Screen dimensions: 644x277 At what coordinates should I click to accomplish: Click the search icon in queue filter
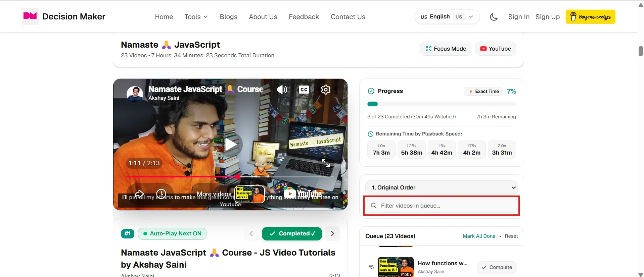point(374,206)
